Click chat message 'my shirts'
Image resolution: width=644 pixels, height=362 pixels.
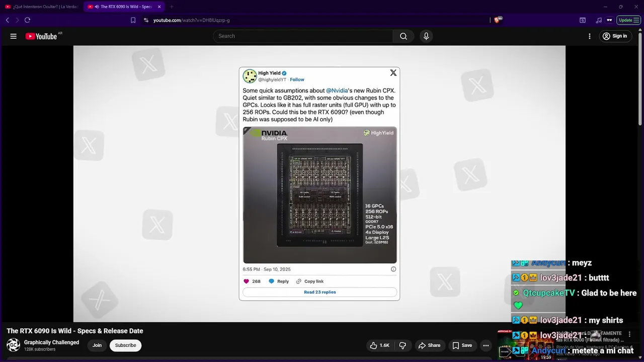[606, 320]
